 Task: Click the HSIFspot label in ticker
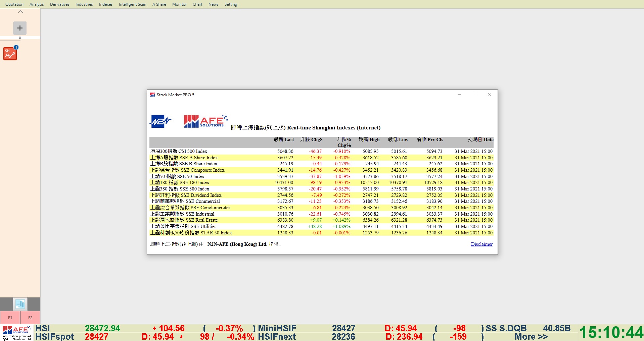[x=55, y=337]
